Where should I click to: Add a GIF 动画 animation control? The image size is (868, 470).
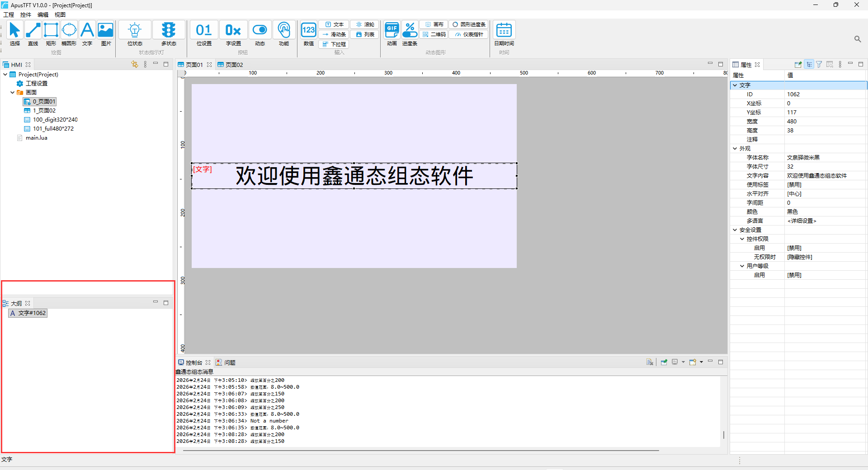pos(392,34)
